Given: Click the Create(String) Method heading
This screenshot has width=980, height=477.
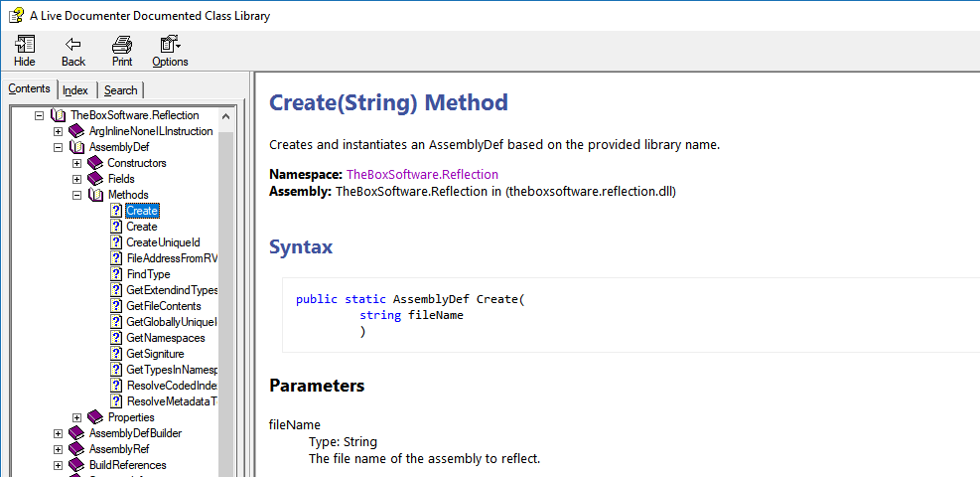Looking at the screenshot, I should point(388,102).
